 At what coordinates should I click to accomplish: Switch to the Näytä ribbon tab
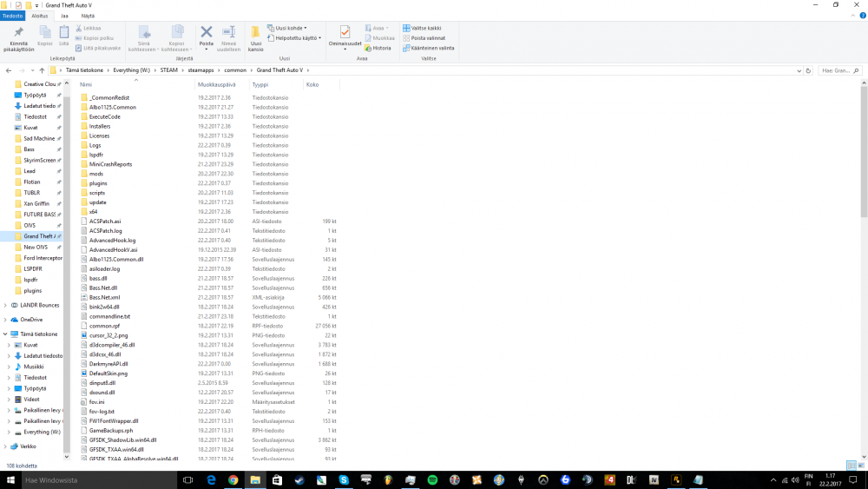(88, 16)
